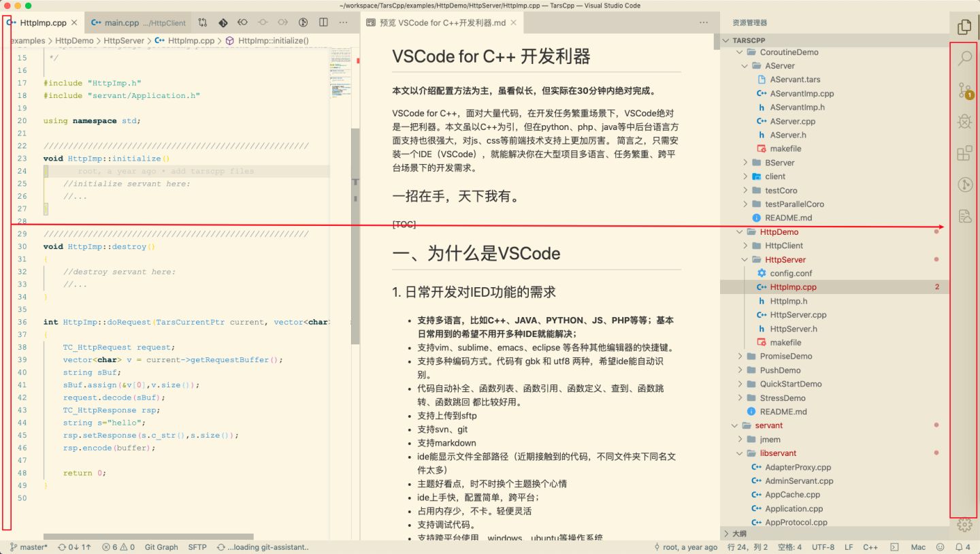Click Git Graph in the status bar
Screen dimensions: 980x554
tap(161, 547)
